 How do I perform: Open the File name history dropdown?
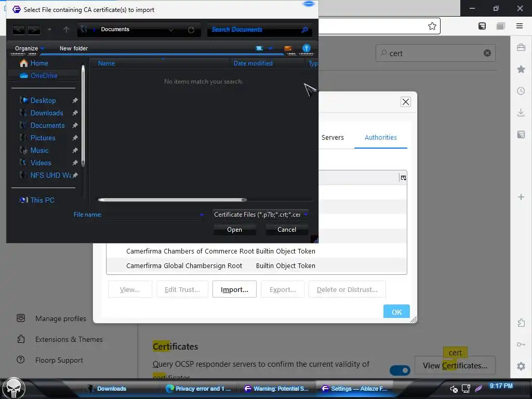click(x=202, y=215)
